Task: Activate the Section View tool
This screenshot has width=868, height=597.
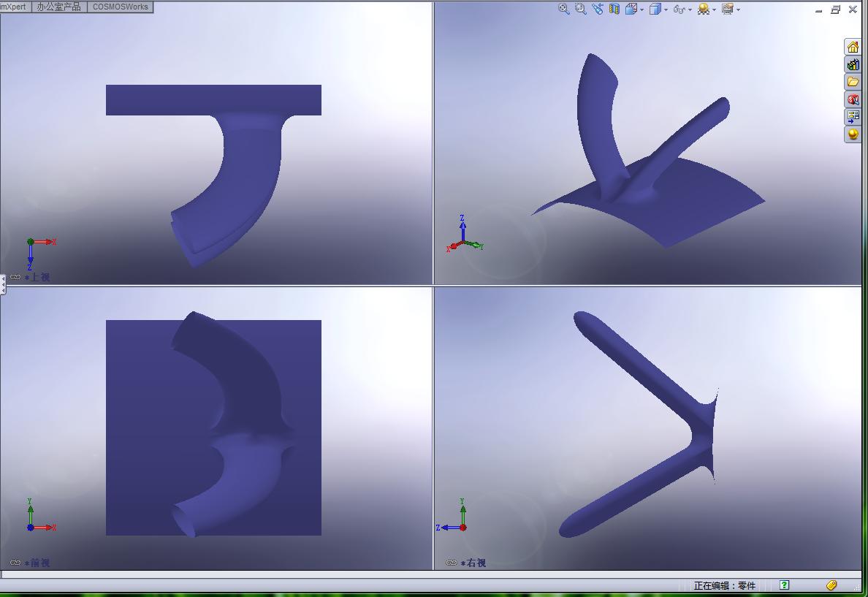Action: 614,9
